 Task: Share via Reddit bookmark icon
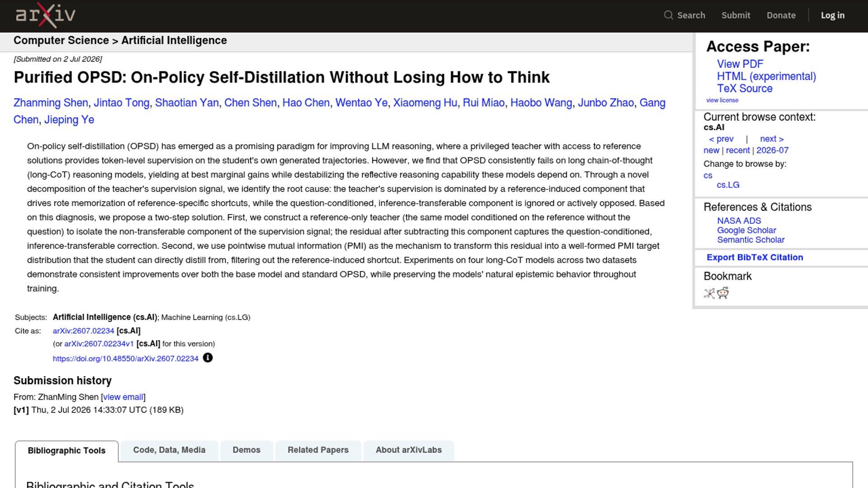coord(723,293)
